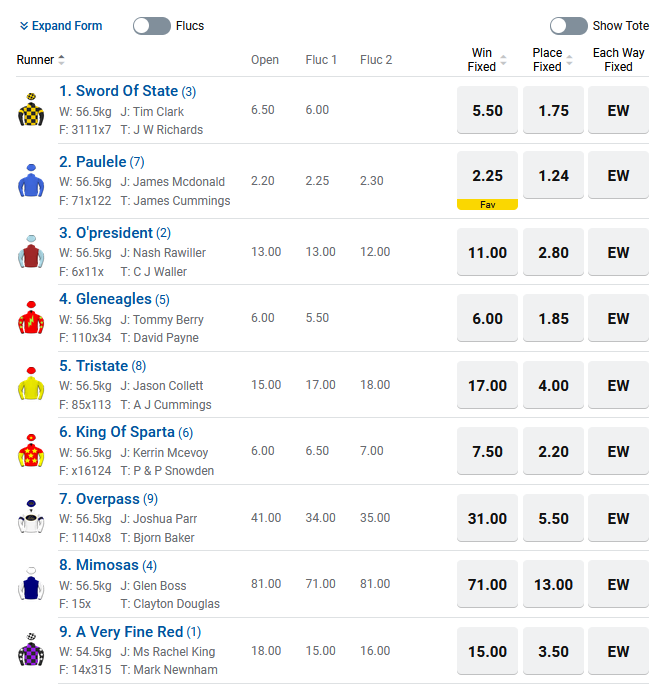Image resolution: width=667 pixels, height=685 pixels.
Task: Select Mimosas win odds 71.00
Action: click(487, 585)
